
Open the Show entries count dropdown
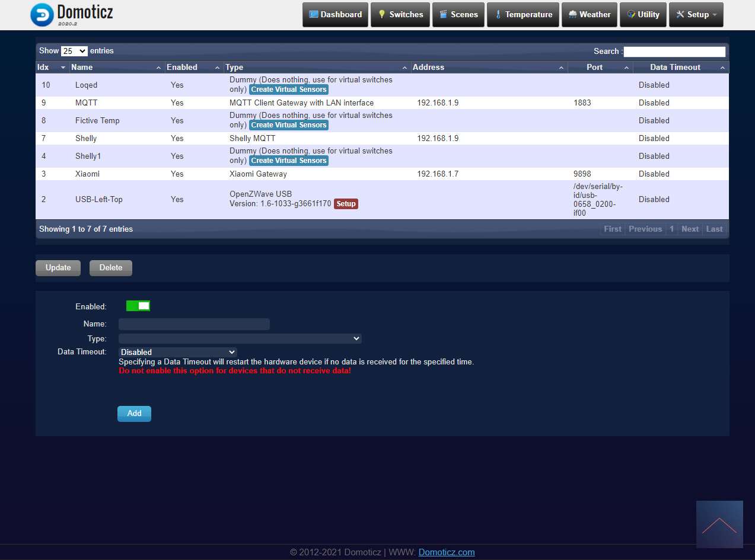(74, 51)
